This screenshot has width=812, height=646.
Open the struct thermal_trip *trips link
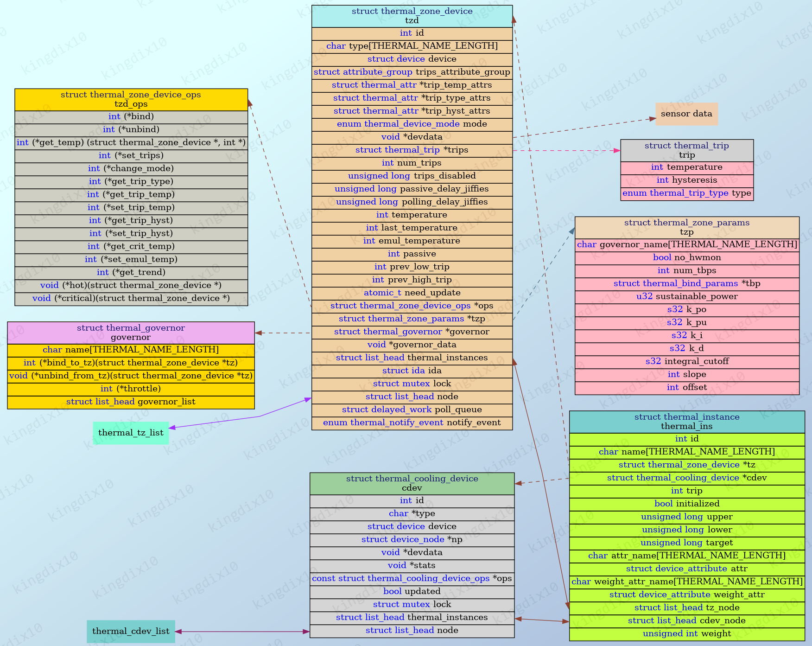click(x=412, y=150)
